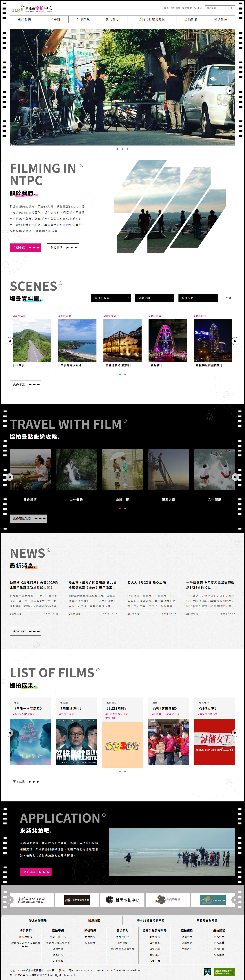The image size is (245, 980).
Task: Click the 查詢 search button for scenes
Action: pyautogui.click(x=228, y=298)
